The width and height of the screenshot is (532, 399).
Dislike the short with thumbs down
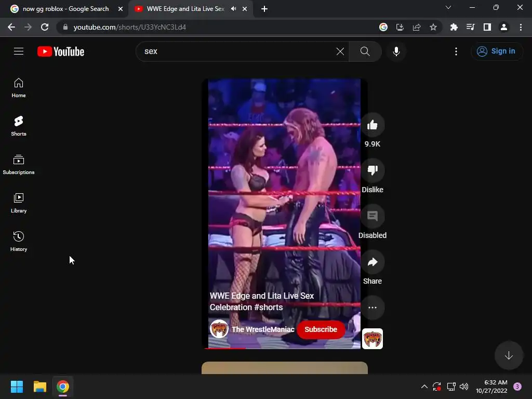click(x=373, y=170)
